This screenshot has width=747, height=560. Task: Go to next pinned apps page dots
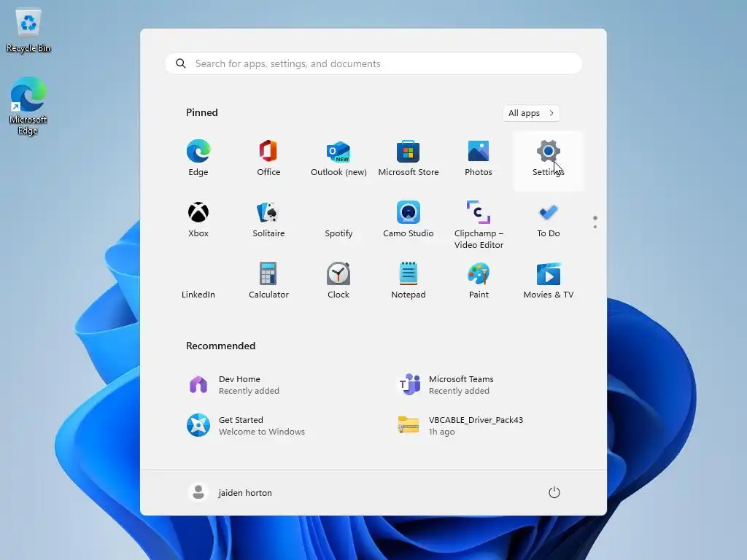(595, 222)
